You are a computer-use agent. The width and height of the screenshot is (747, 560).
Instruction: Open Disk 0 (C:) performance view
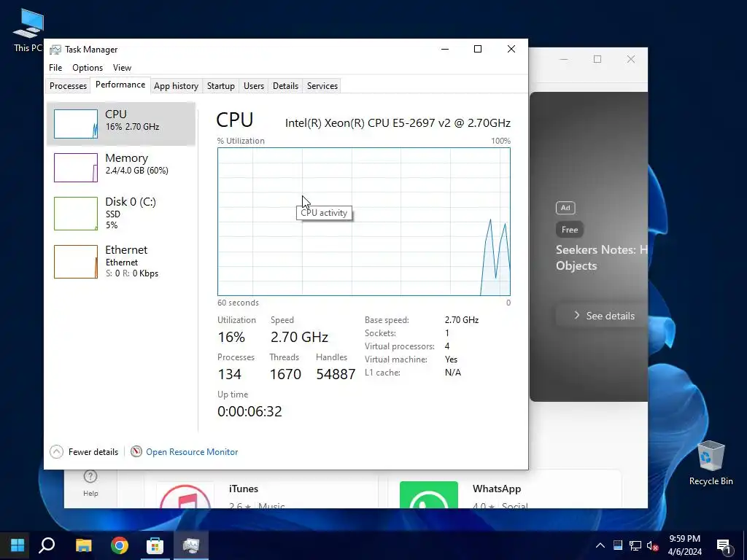(121, 214)
